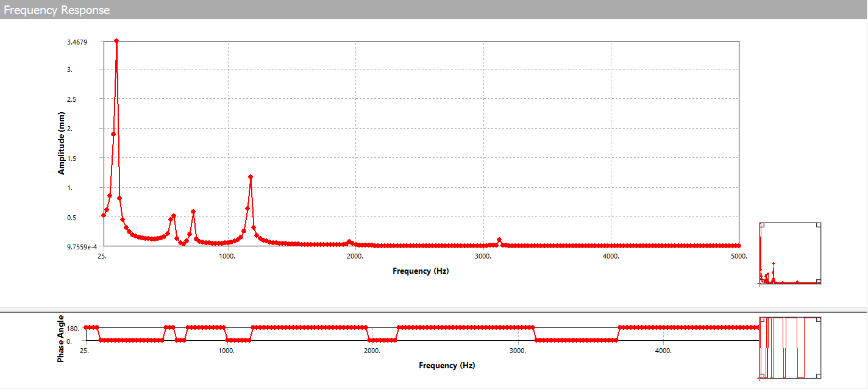Viewport: 868px width, 389px height.
Task: Grab bottom-left zoom handle of phase thumbnail
Action: pyautogui.click(x=762, y=376)
